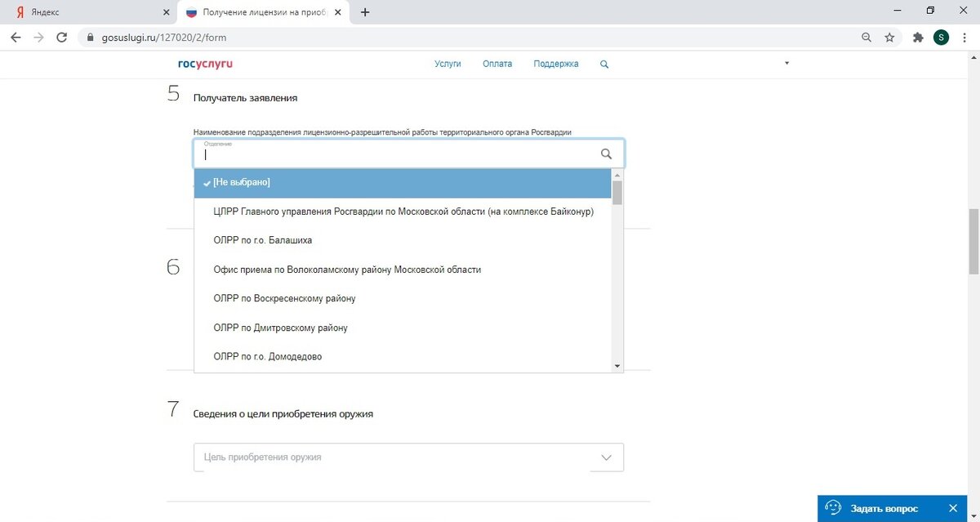The image size is (980, 522).
Task: Click dropdown list scroll down arrow
Action: click(617, 366)
